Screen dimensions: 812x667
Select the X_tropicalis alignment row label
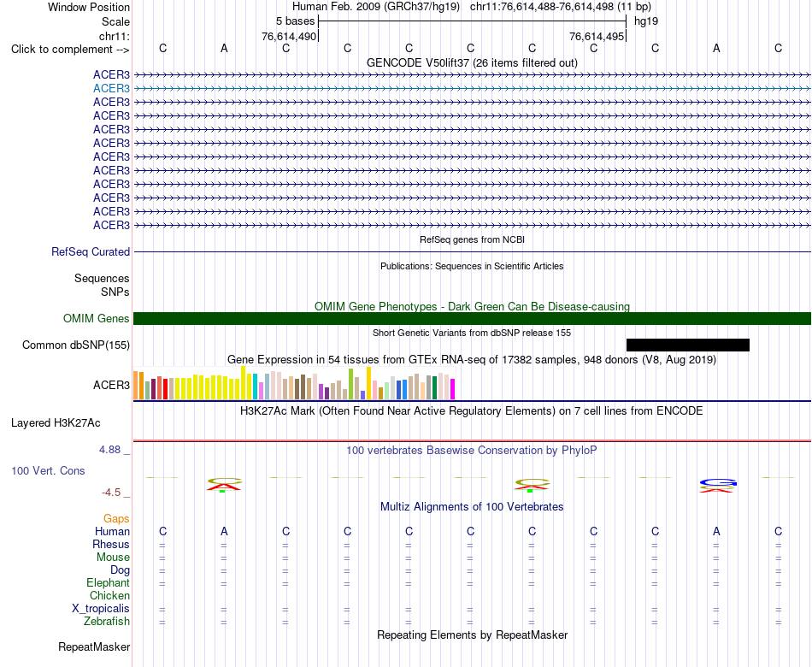(101, 609)
